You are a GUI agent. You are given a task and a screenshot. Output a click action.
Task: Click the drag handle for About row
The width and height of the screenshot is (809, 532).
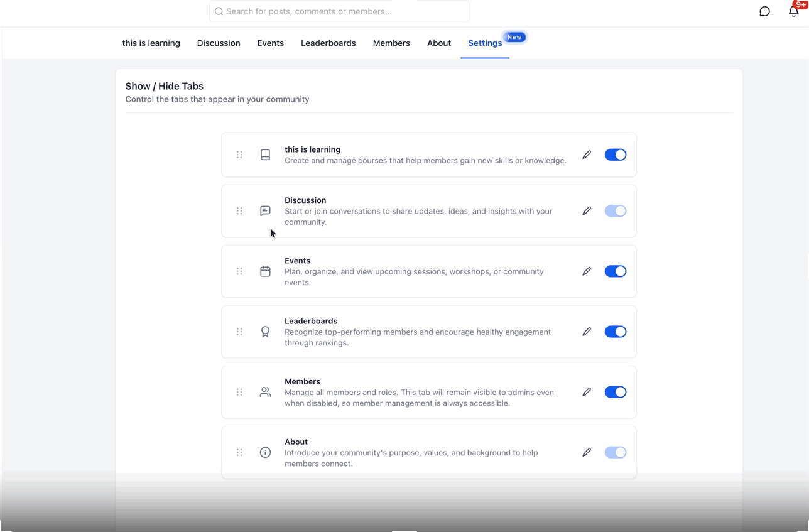click(x=239, y=452)
